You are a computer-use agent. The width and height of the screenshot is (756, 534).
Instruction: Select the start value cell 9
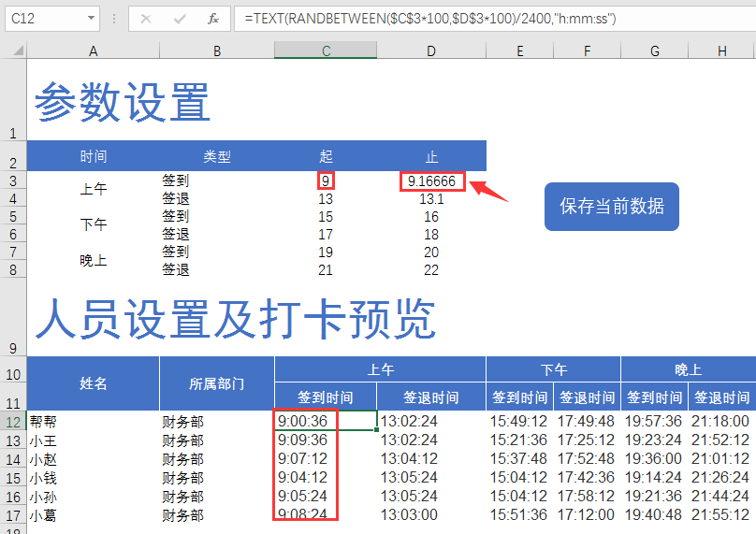pyautogui.click(x=326, y=181)
